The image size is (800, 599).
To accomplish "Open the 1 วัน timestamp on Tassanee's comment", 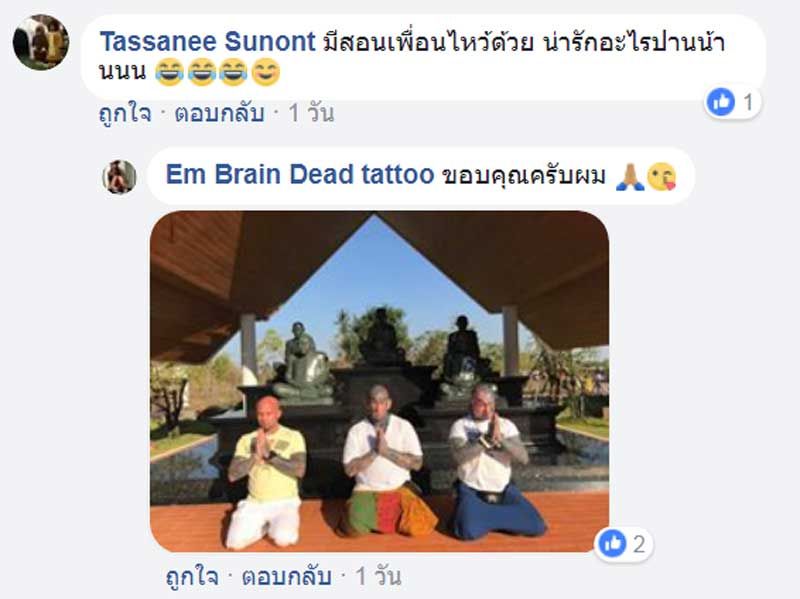I will [311, 113].
